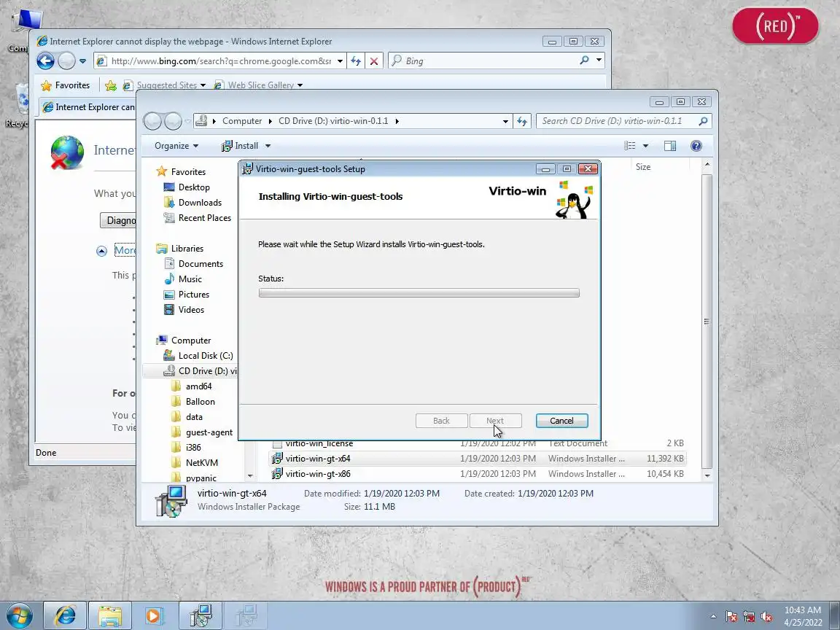
Task: Select the Music library
Action: point(190,279)
